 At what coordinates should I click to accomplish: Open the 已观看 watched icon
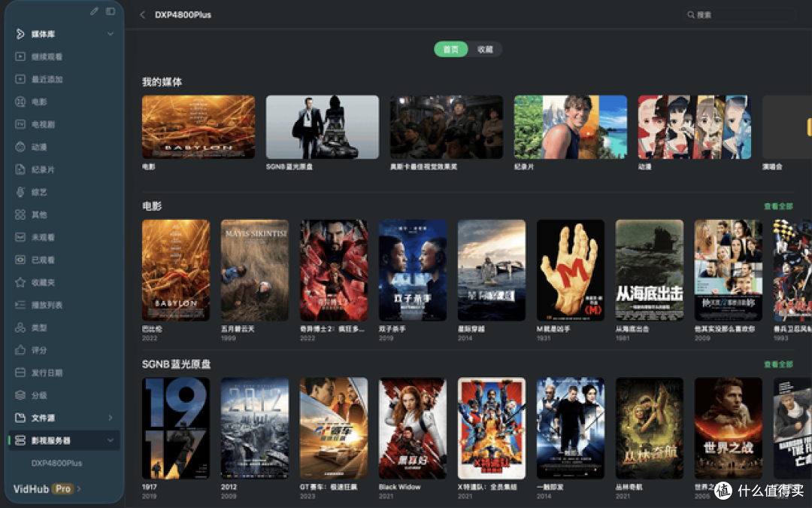[x=20, y=259]
